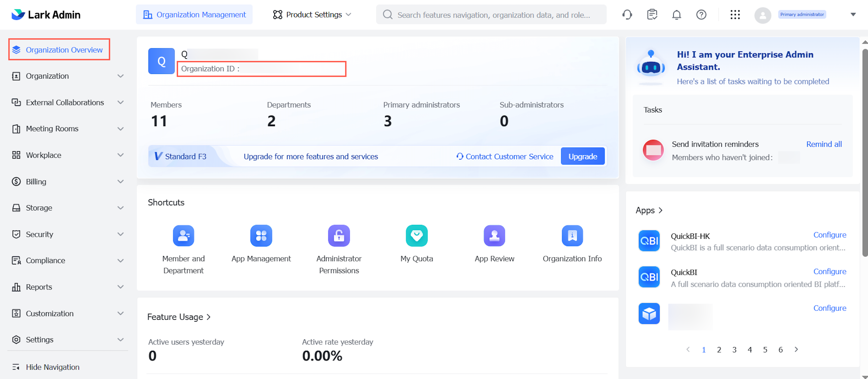Select the Organization Management tab
The width and height of the screenshot is (868, 379).
pos(194,15)
